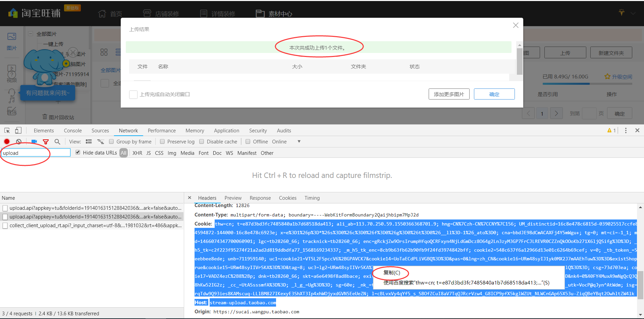Image resolution: width=644 pixels, height=319 pixels.
Task: Click the 添加更多图片 button
Action: click(x=449, y=94)
